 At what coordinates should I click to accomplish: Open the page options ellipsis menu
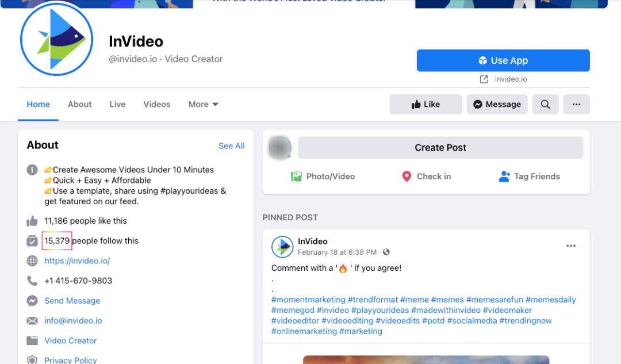[577, 104]
